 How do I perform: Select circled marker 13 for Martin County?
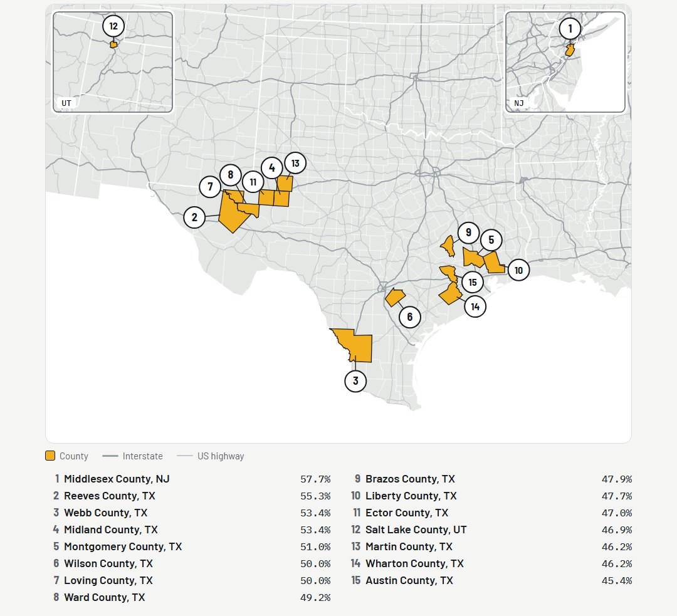(x=295, y=163)
